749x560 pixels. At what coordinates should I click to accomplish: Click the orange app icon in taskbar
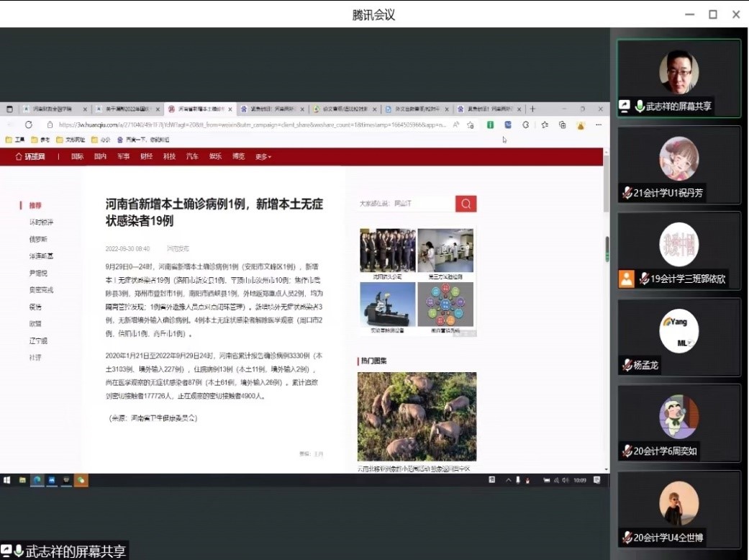(81, 479)
